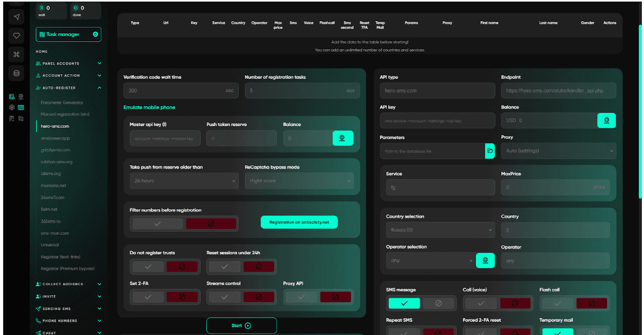Refresh Balance using the globe icon

[606, 120]
